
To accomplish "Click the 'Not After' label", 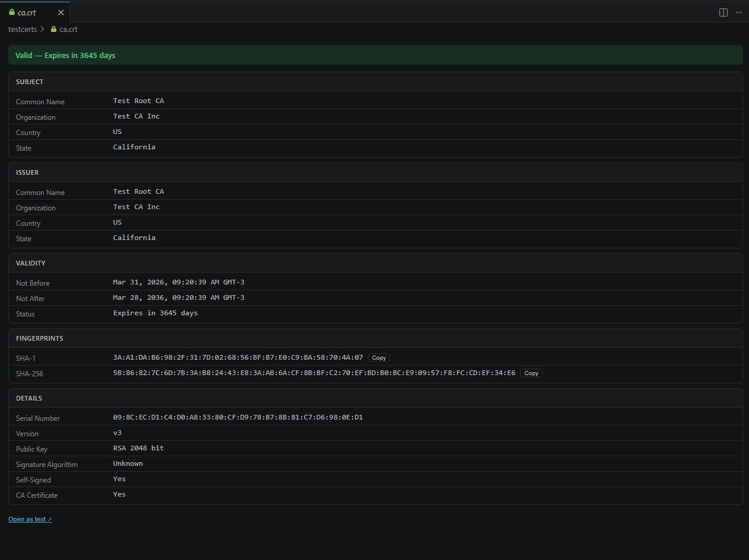I will coord(30,299).
